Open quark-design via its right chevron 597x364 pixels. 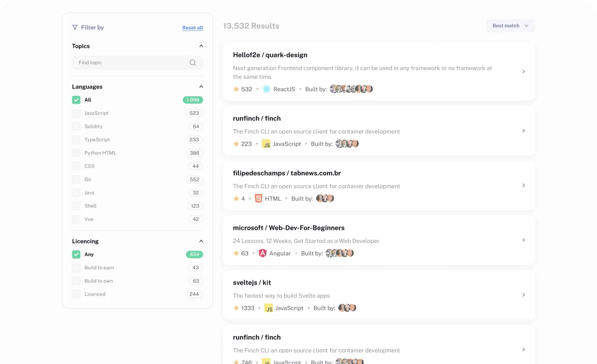[523, 71]
